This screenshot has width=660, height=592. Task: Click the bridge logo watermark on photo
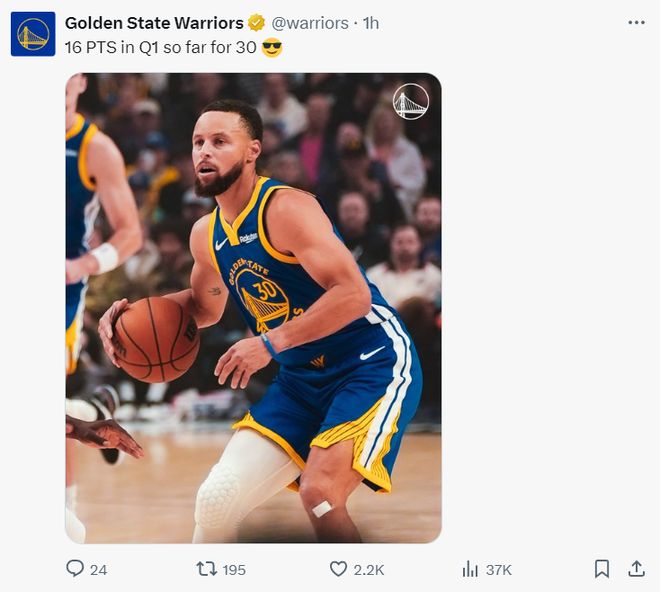point(410,101)
